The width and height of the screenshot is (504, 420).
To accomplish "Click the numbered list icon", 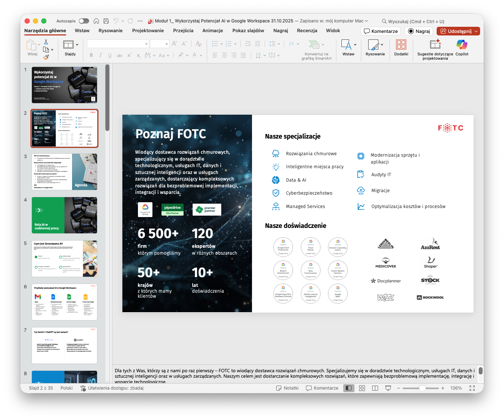I will point(228,44).
